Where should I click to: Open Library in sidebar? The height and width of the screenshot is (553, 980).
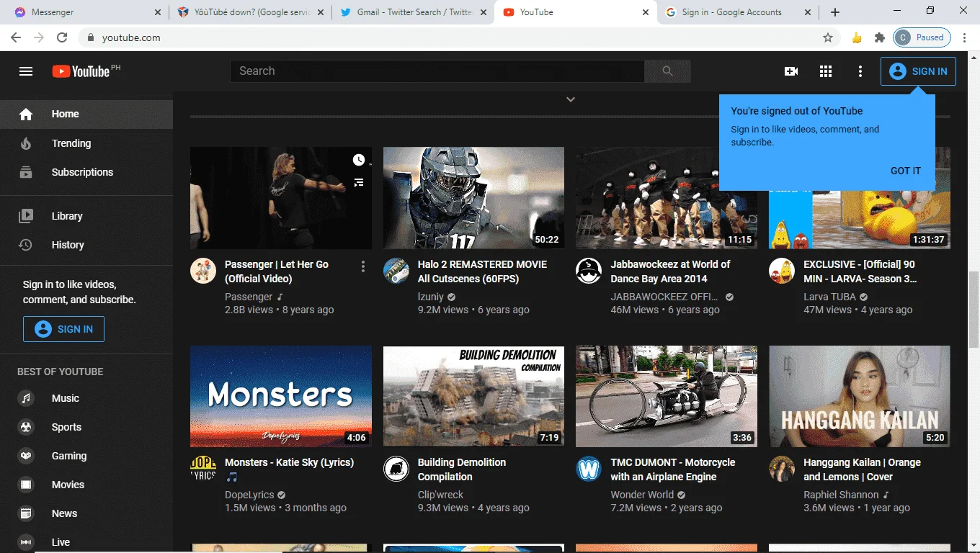coord(86,216)
